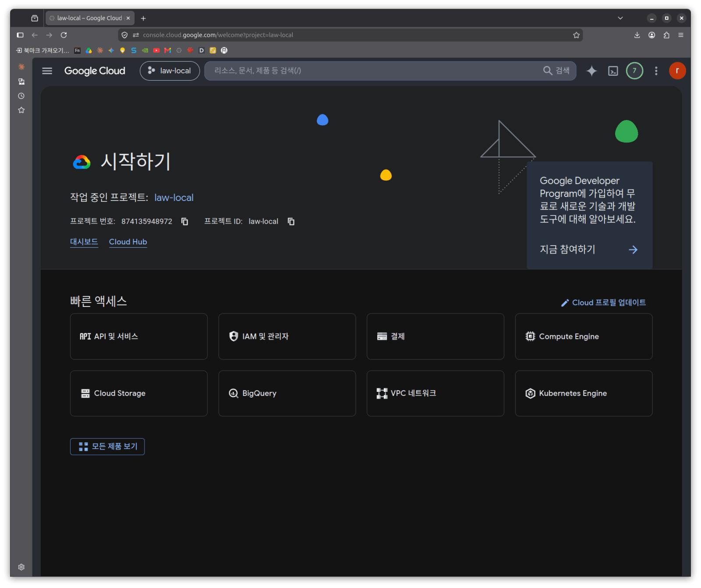
Task: Click the site security shield icon
Action: pyautogui.click(x=124, y=35)
